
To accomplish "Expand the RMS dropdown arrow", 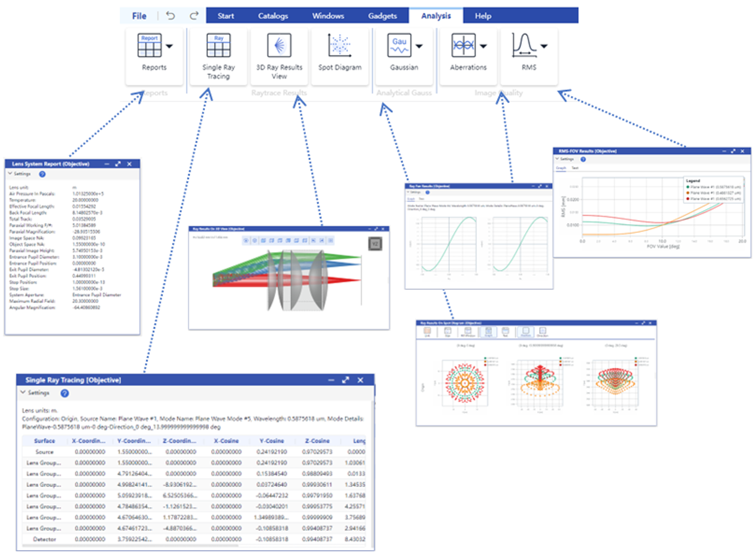I will tap(544, 46).
